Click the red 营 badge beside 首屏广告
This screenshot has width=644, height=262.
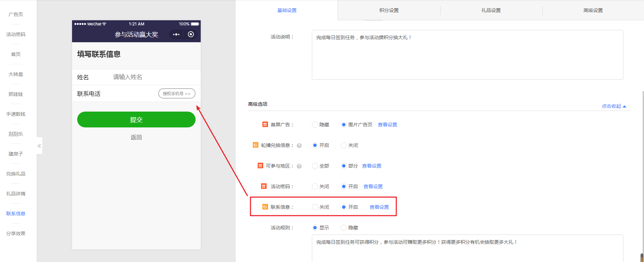click(x=265, y=124)
